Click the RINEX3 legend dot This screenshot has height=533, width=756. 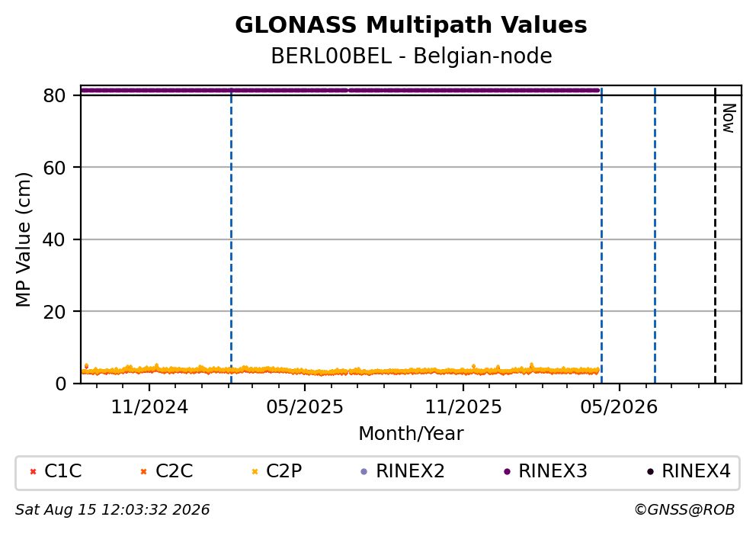click(x=507, y=472)
